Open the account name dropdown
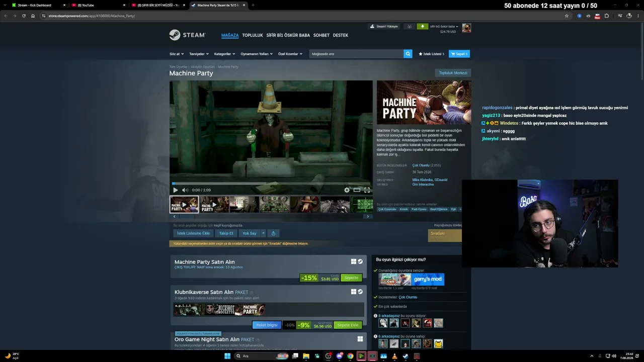Image resolution: width=644 pixels, height=362 pixels. pos(444,26)
